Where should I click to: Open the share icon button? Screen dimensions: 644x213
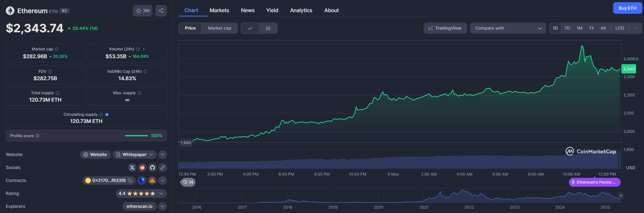(161, 11)
